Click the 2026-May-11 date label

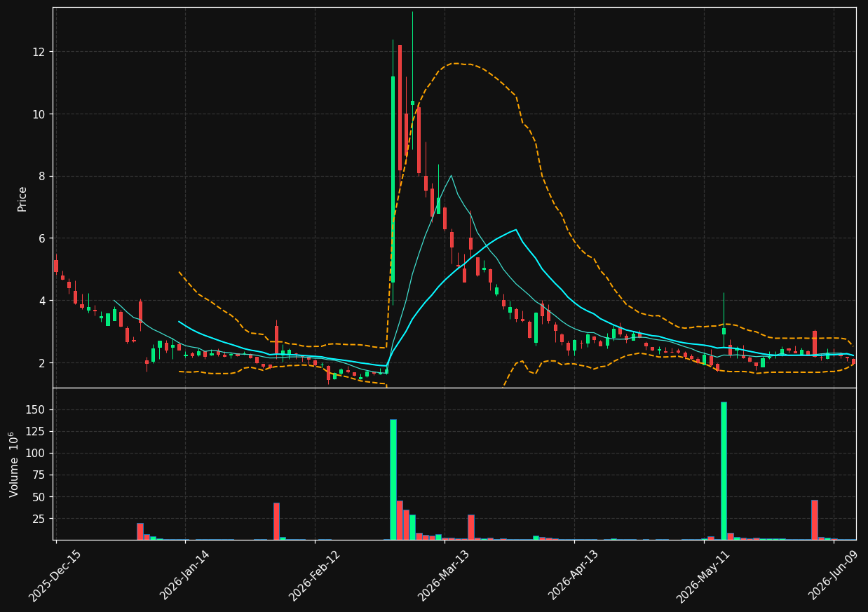click(x=703, y=576)
